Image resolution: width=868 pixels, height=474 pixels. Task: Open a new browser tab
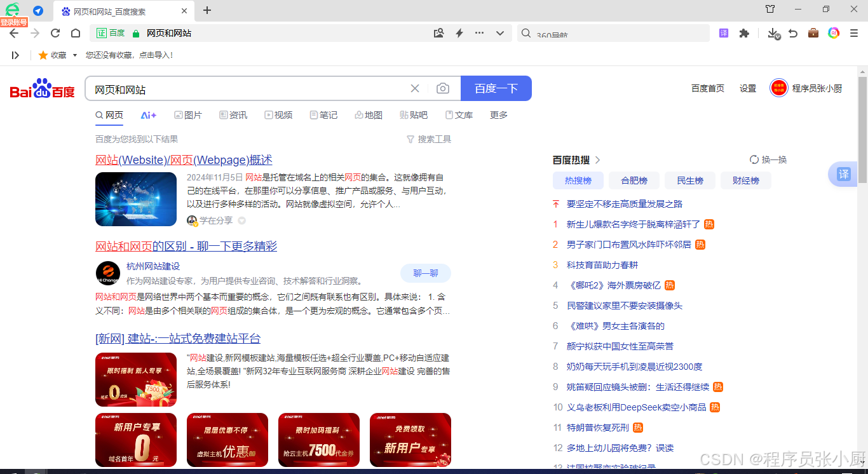207,10
